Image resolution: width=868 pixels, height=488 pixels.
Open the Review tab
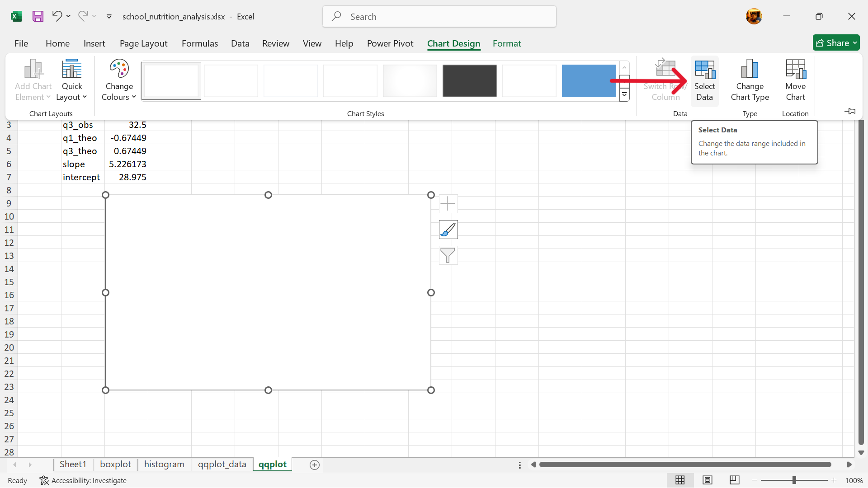[x=275, y=43]
